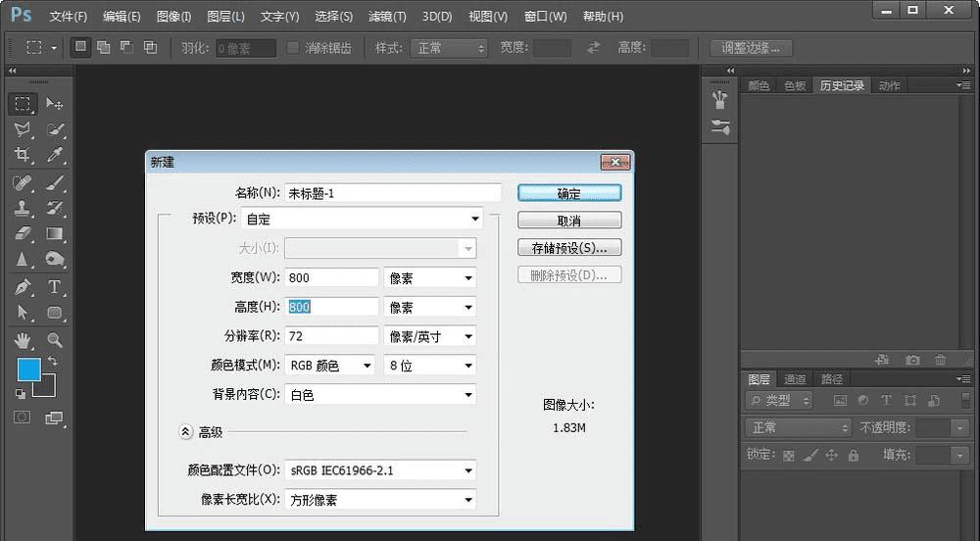Pick the Horizontal Type (T) tool
The width and height of the screenshot is (980, 541).
coord(55,287)
